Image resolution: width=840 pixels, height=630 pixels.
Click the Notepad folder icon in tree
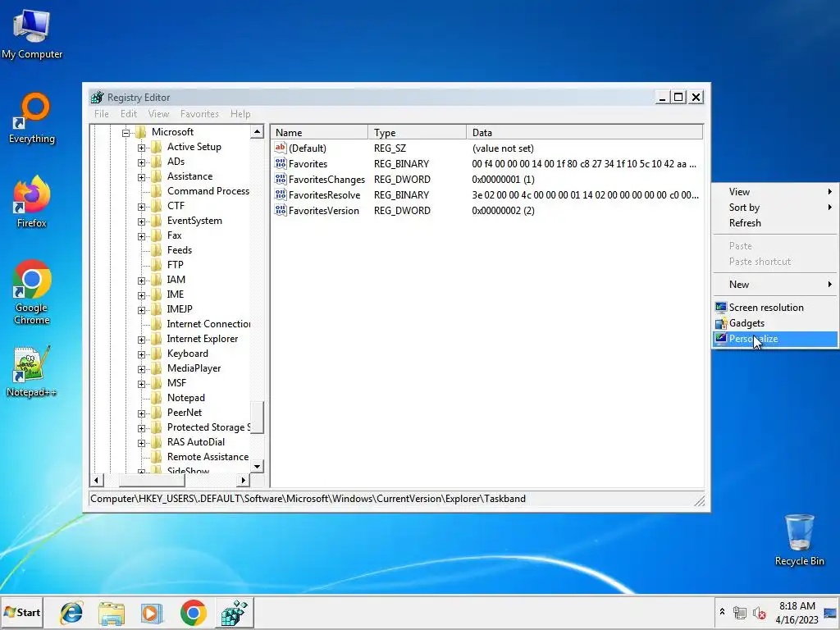click(157, 398)
